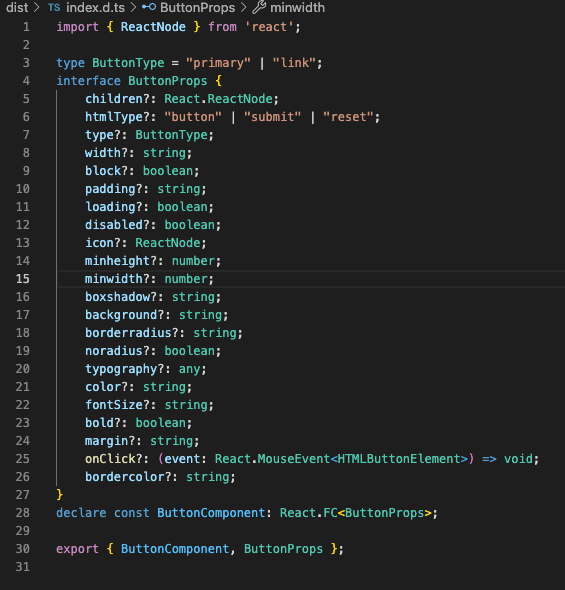Click the "primary" string literal
The width and height of the screenshot is (565, 590).
[218, 63]
